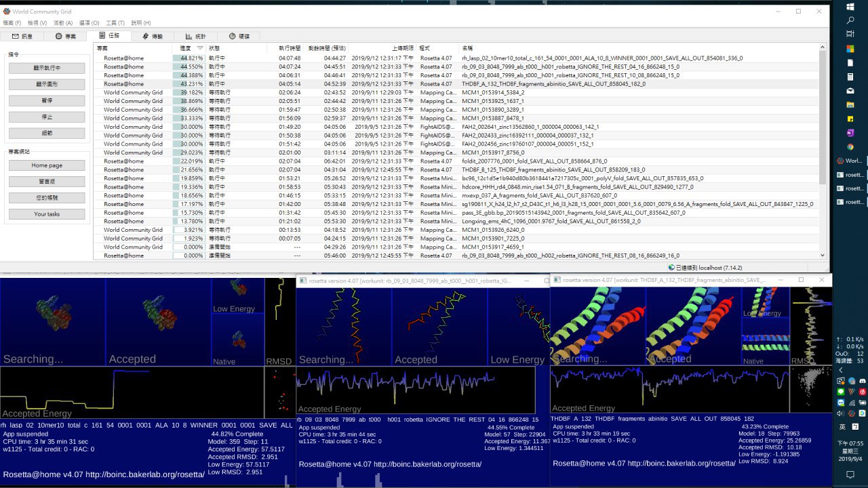The image size is (868, 488).
Task: Switch to the 傳輸 tab
Action: [153, 36]
